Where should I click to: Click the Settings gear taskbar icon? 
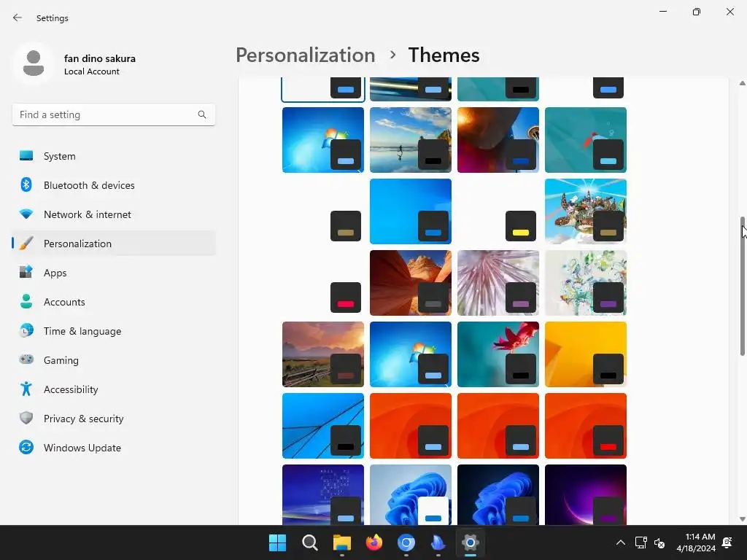tap(471, 542)
